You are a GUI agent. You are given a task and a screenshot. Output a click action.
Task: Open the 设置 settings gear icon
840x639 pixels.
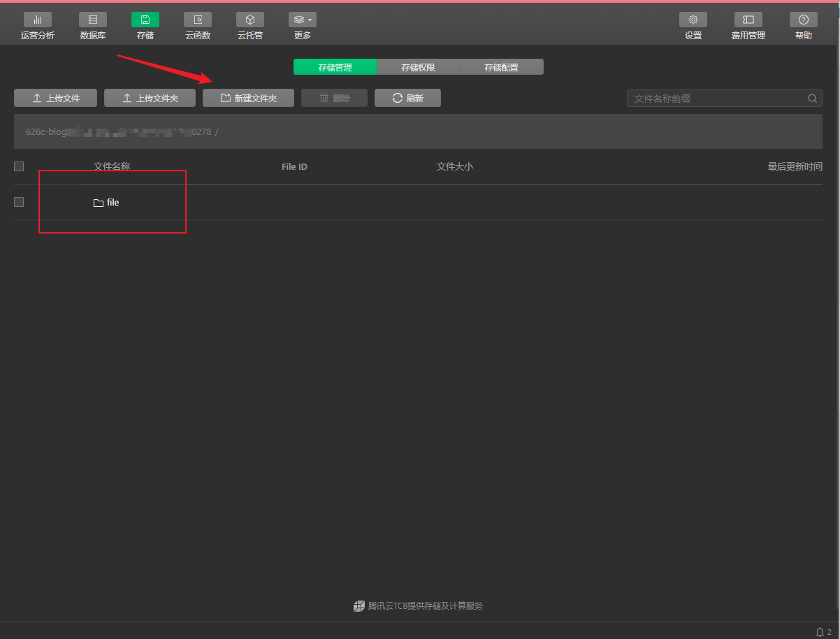693,20
